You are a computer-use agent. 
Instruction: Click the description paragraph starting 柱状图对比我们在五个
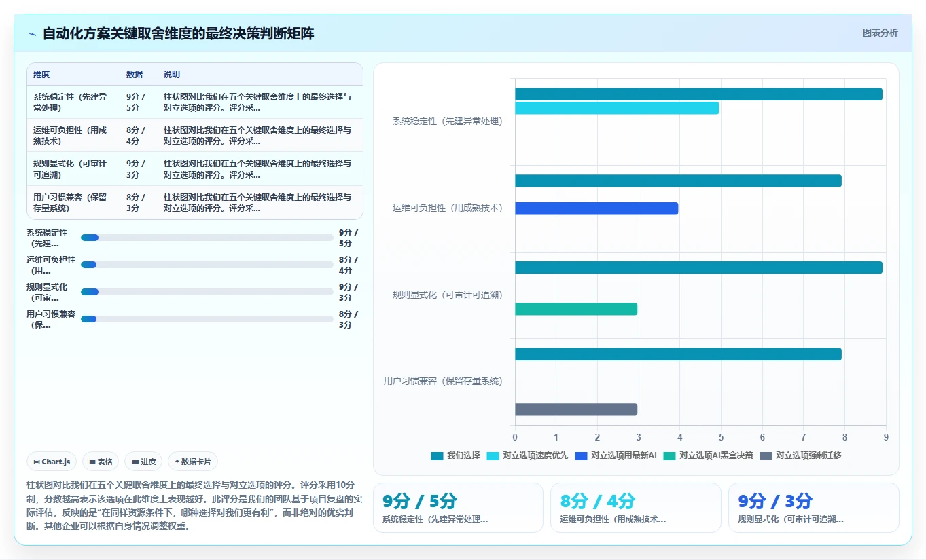click(x=194, y=505)
